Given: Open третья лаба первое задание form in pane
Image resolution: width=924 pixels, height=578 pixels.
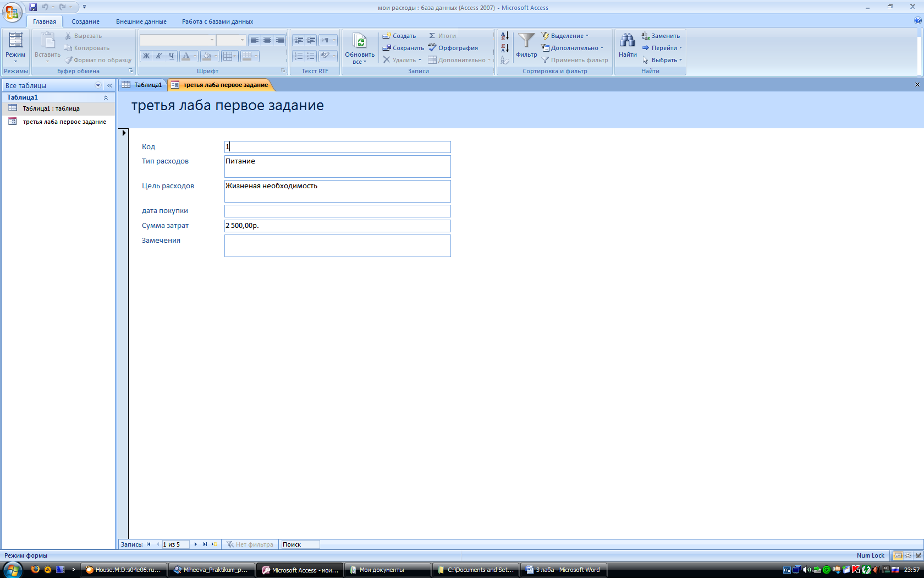Looking at the screenshot, I should tap(58, 122).
